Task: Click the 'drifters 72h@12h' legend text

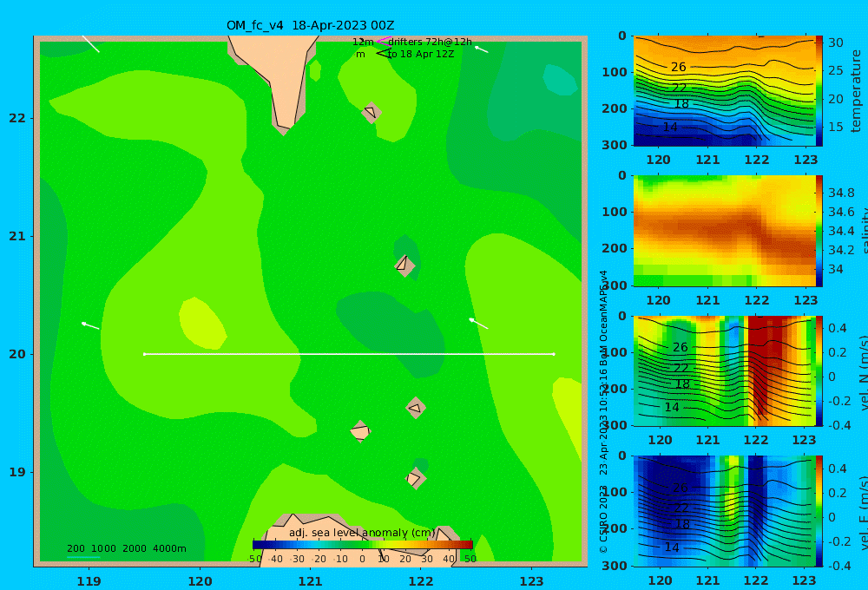Action: [x=431, y=42]
